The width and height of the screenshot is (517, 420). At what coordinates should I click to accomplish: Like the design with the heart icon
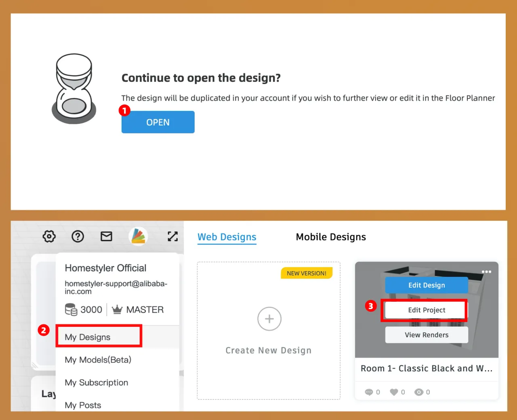point(394,392)
